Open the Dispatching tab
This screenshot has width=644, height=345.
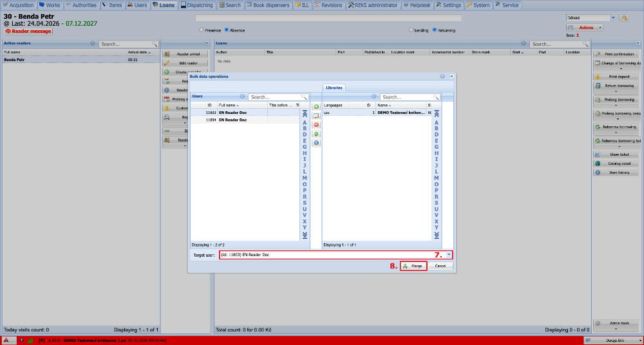coord(197,5)
